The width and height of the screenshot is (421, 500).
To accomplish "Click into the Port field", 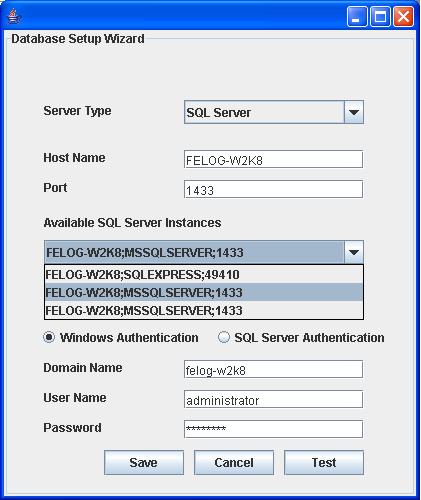I will [x=273, y=189].
